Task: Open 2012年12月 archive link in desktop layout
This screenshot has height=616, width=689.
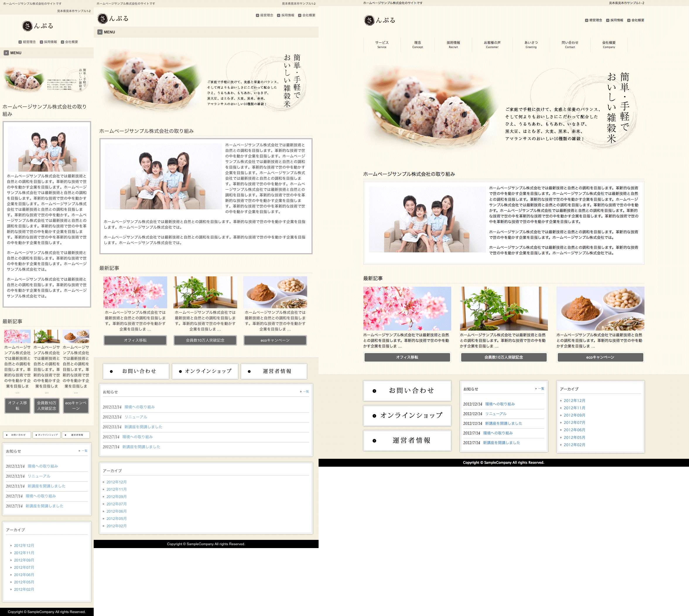Action: click(x=574, y=401)
